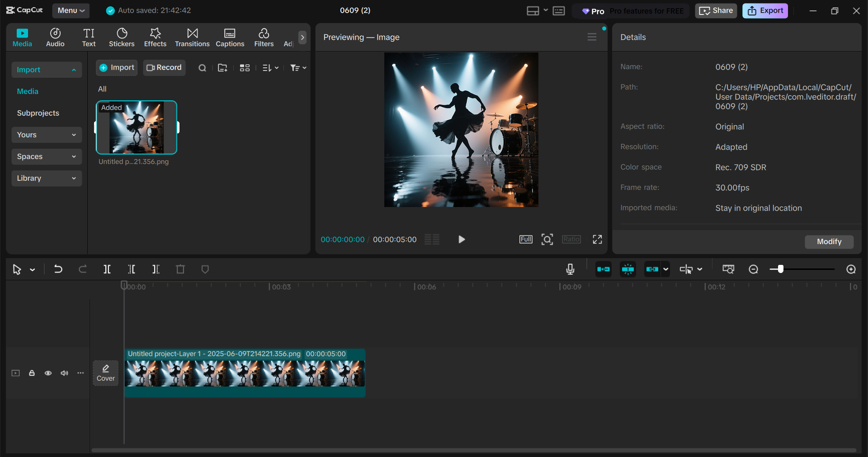
Task: Click the timeline zoom slider handle
Action: (780, 269)
